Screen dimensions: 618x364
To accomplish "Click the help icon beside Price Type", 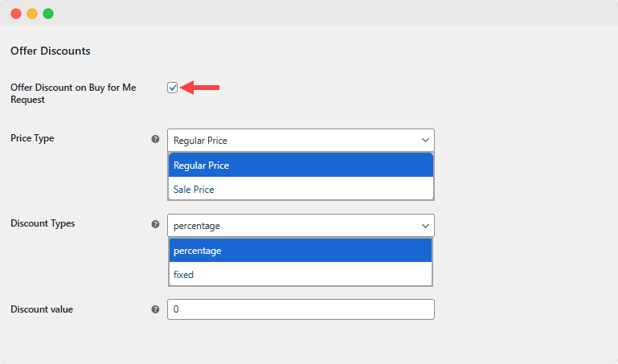I will pos(156,139).
